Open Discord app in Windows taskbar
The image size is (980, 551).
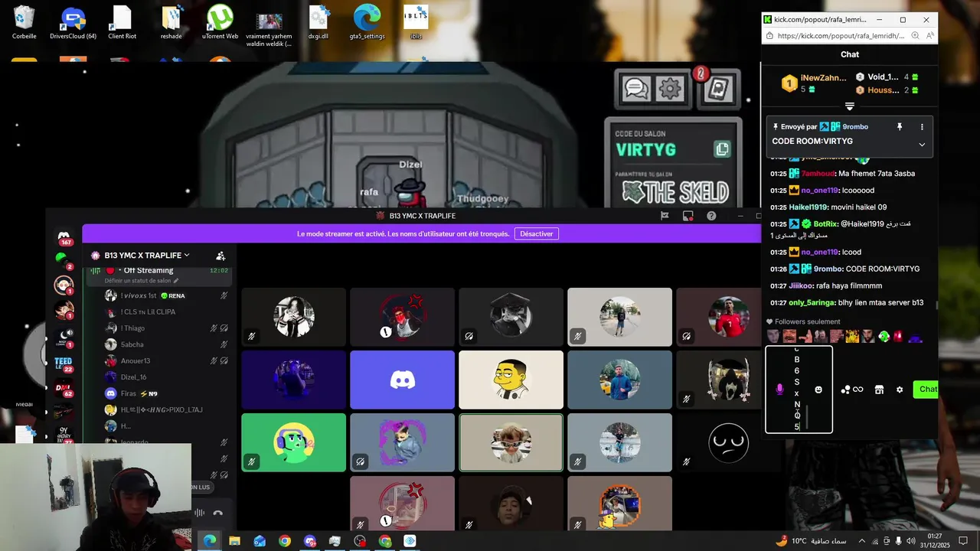coord(309,541)
